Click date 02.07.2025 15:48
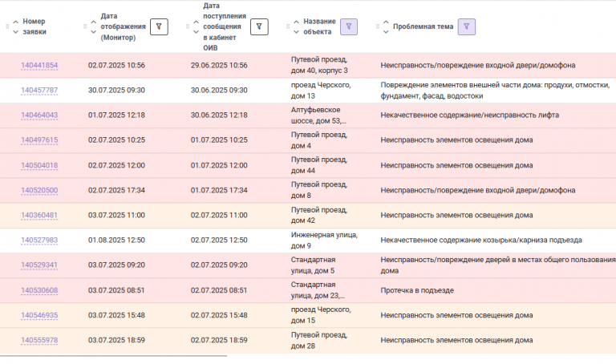The height and width of the screenshot is (364, 616). [219, 315]
